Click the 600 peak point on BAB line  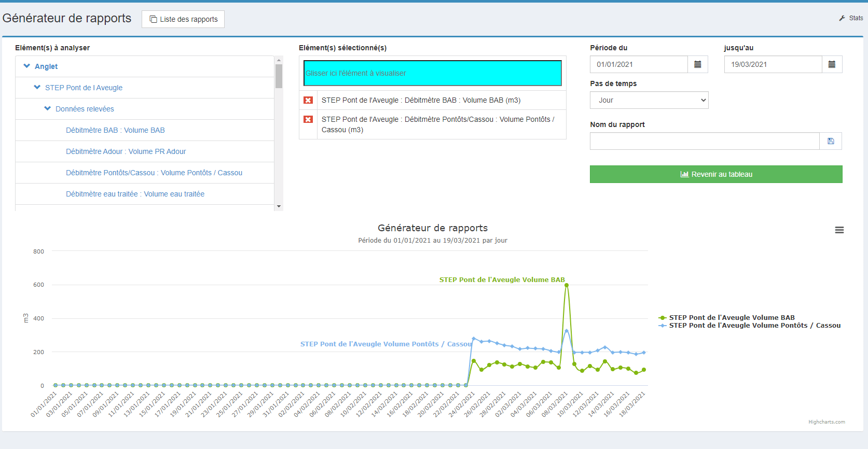tap(567, 285)
